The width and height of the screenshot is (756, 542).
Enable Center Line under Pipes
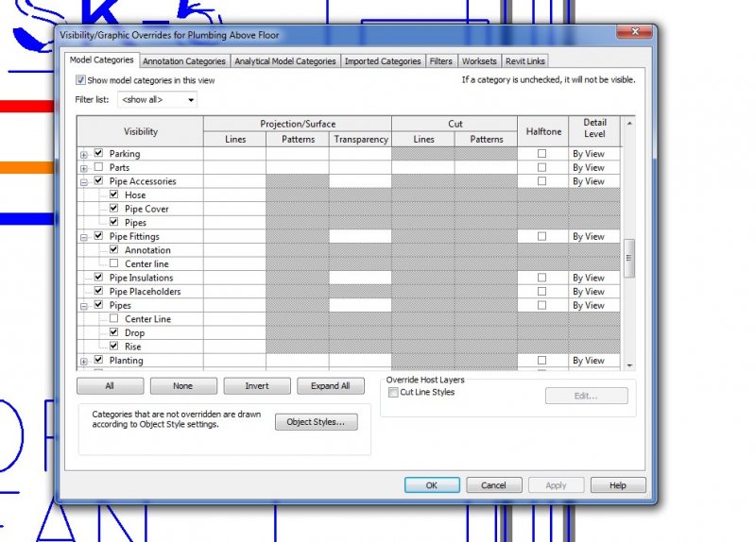pyautogui.click(x=113, y=318)
